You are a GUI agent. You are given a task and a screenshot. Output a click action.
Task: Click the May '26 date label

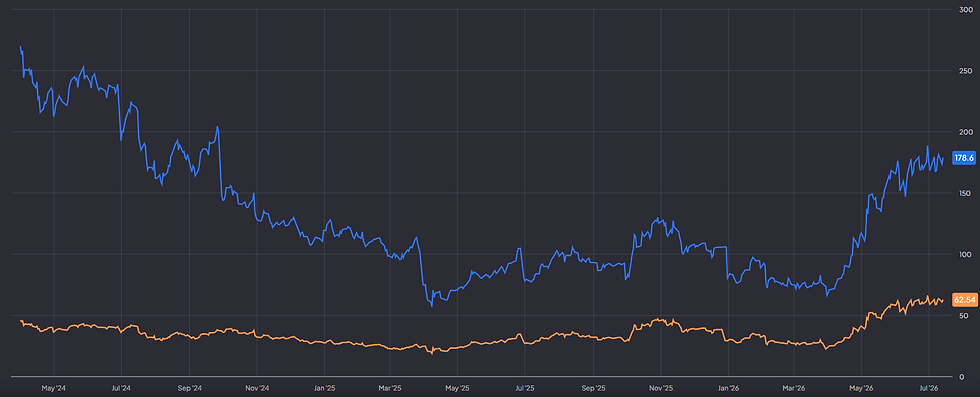861,388
